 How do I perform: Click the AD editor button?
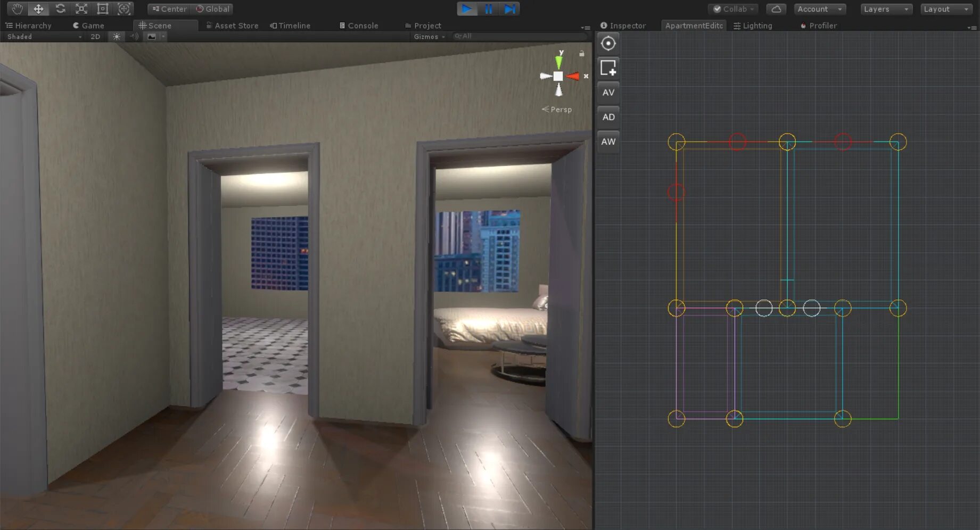[608, 117]
